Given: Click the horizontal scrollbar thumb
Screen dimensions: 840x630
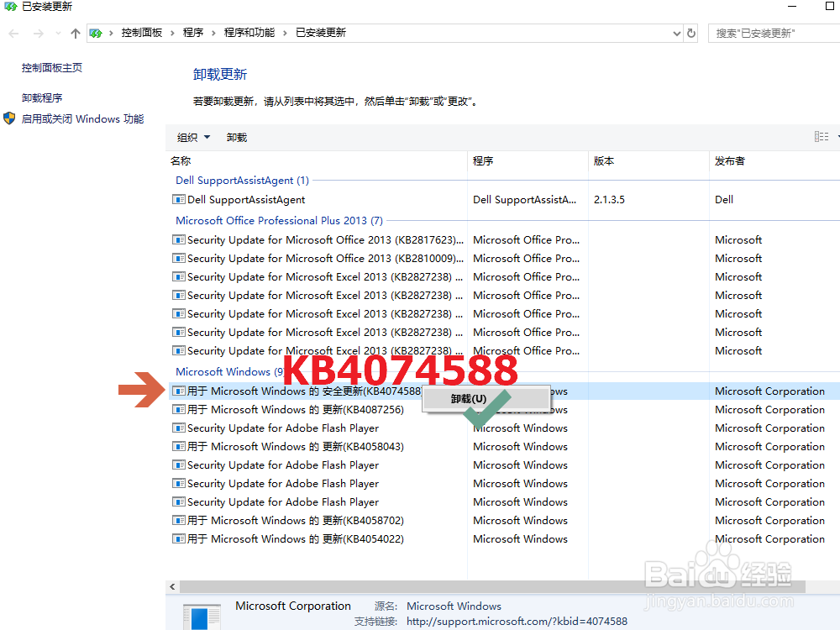Looking at the screenshot, I should 491,586.
